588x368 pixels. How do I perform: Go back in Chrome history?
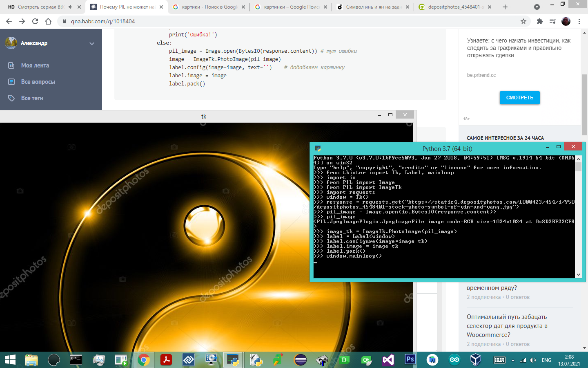9,21
